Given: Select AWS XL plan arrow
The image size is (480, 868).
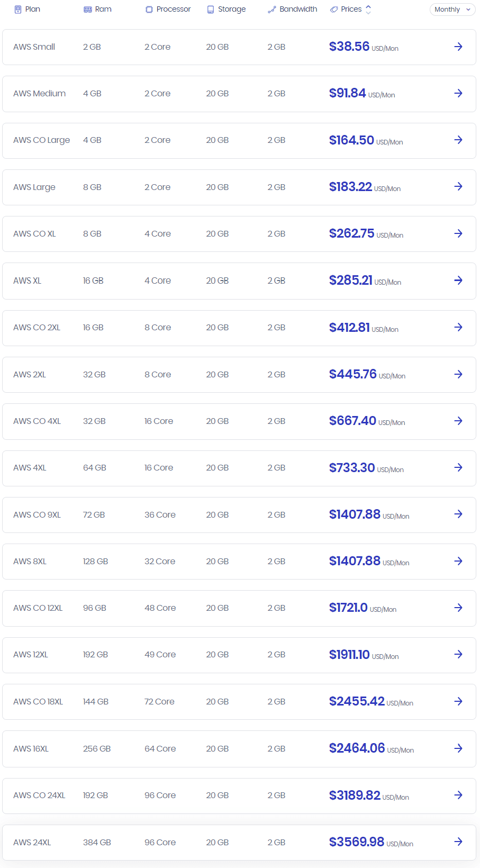Looking at the screenshot, I should tap(458, 280).
